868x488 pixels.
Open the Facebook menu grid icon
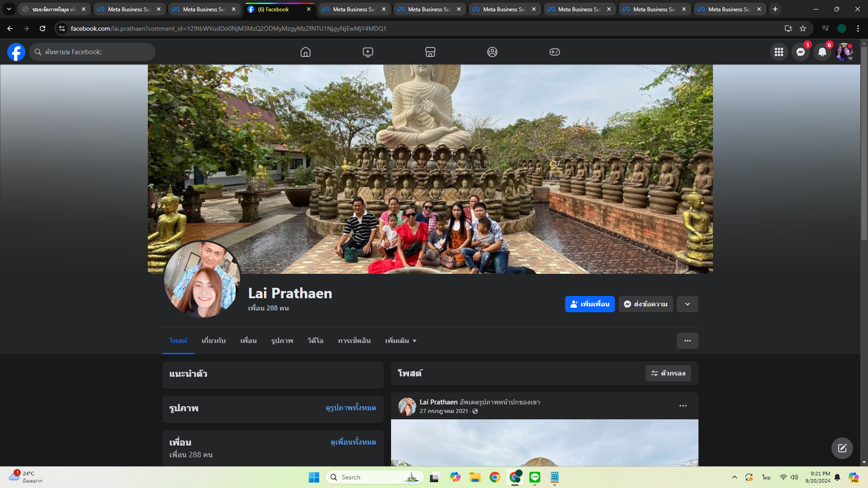coord(779,52)
